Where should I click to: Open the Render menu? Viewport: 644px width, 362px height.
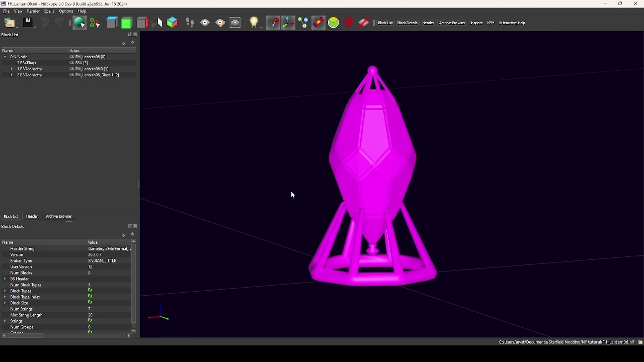[33, 11]
